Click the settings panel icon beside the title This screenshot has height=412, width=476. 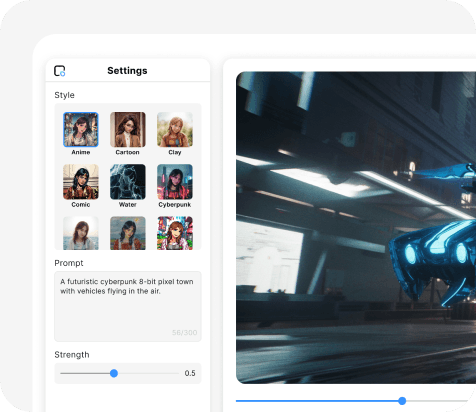point(60,71)
